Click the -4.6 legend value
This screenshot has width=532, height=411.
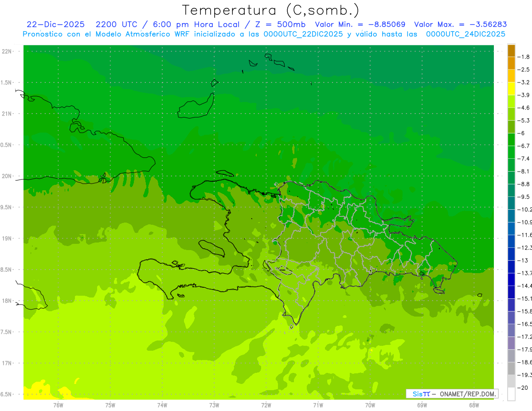524,108
